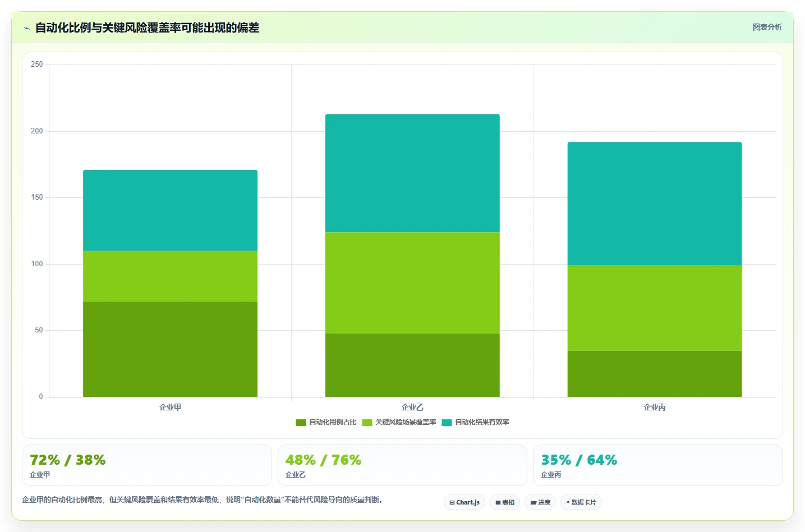This screenshot has width=805, height=532.
Task: Click the 企业甲 x-axis label
Action: click(x=170, y=407)
